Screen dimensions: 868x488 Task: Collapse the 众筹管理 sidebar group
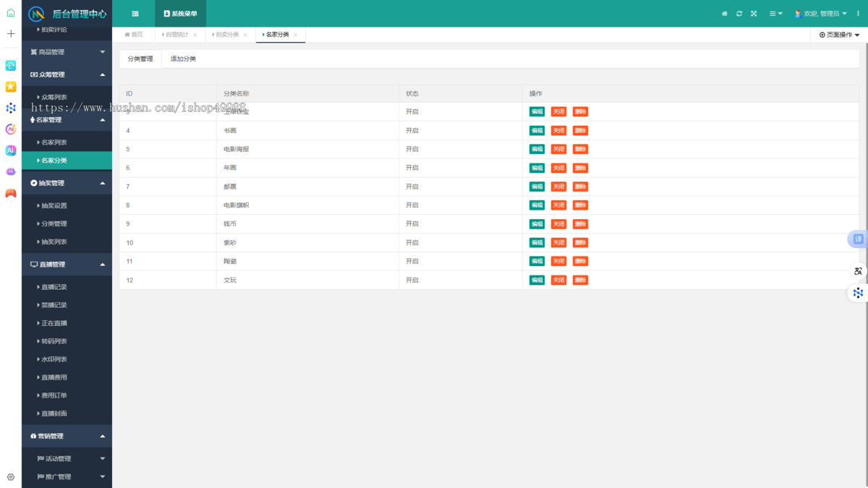pos(67,74)
